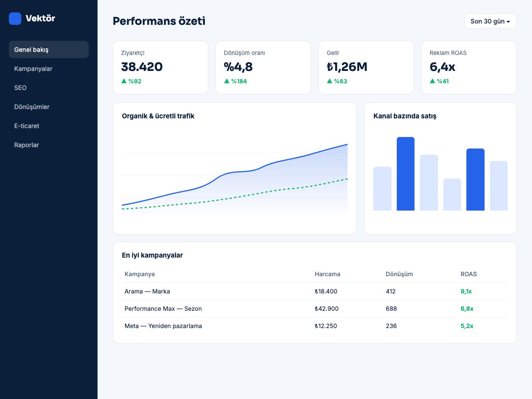
Task: Navigate to E-ticaret
Action: [49, 126]
